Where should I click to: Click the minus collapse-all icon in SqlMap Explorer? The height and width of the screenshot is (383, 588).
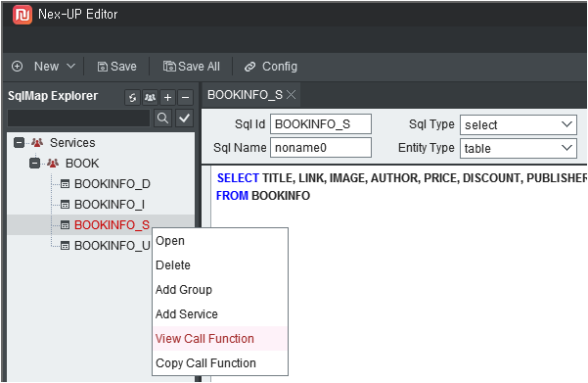185,98
